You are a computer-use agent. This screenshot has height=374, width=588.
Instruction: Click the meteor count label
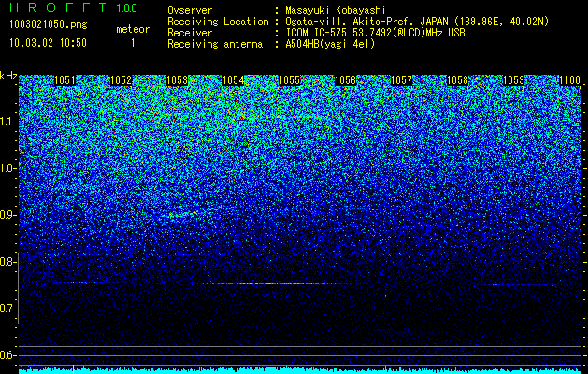click(133, 29)
